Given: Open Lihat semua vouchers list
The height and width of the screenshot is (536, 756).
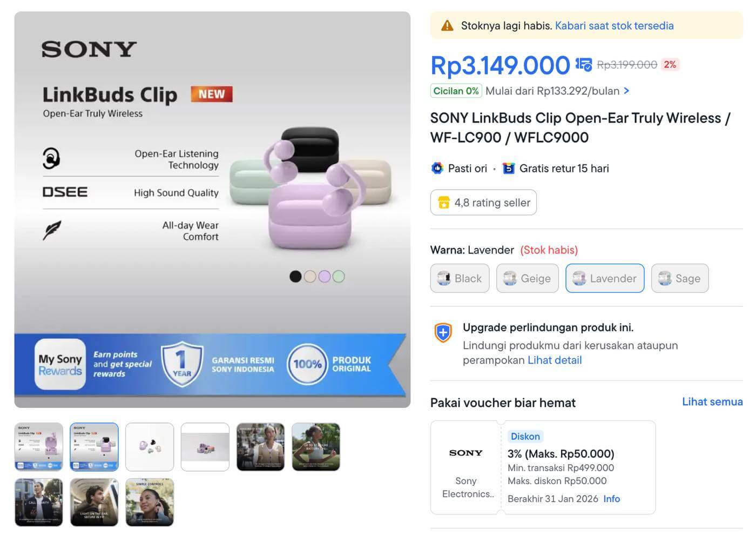Looking at the screenshot, I should coord(712,402).
